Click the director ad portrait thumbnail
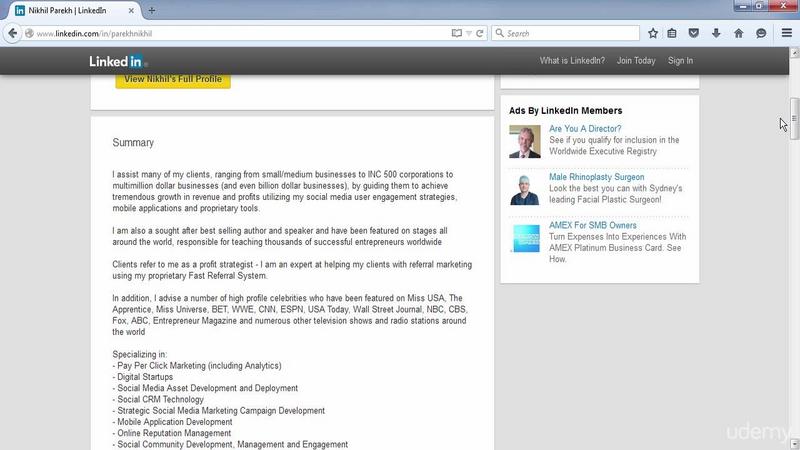This screenshot has height=450, width=800. tap(524, 141)
